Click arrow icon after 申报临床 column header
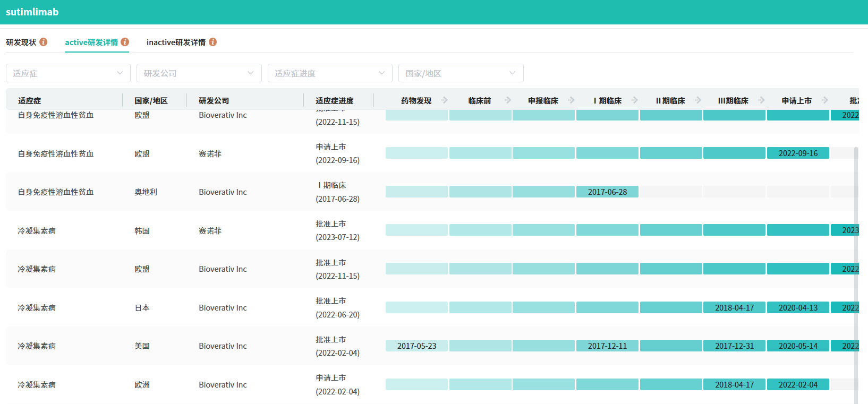868x404 pixels. tap(572, 100)
